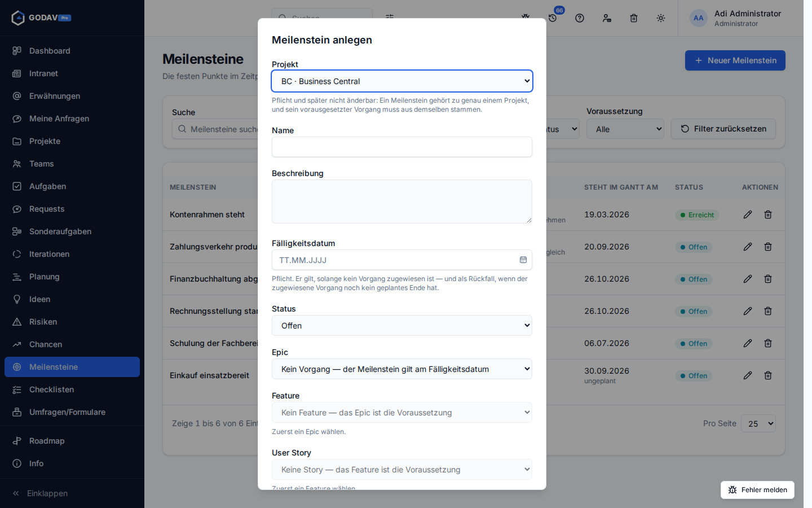Delete the milestone dated 20.09.2026
The width and height of the screenshot is (812, 508).
click(768, 247)
